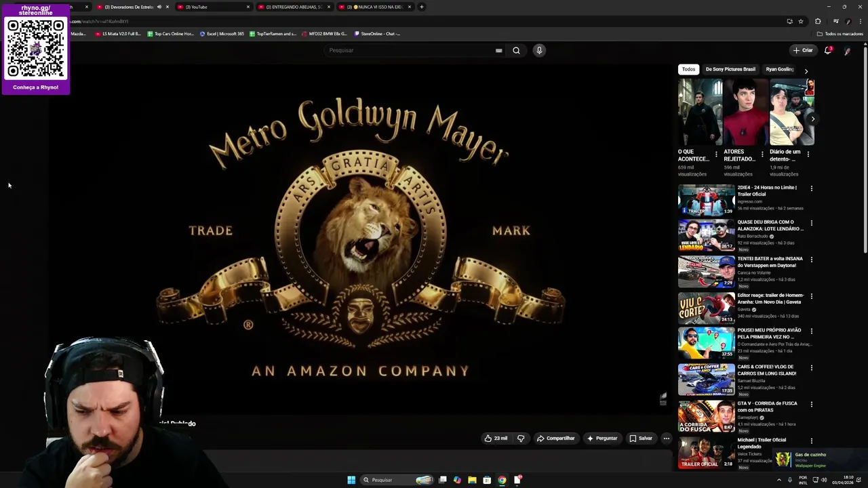Open the 2DIE4 trailer thumbnail
The image size is (868, 488).
click(x=706, y=199)
